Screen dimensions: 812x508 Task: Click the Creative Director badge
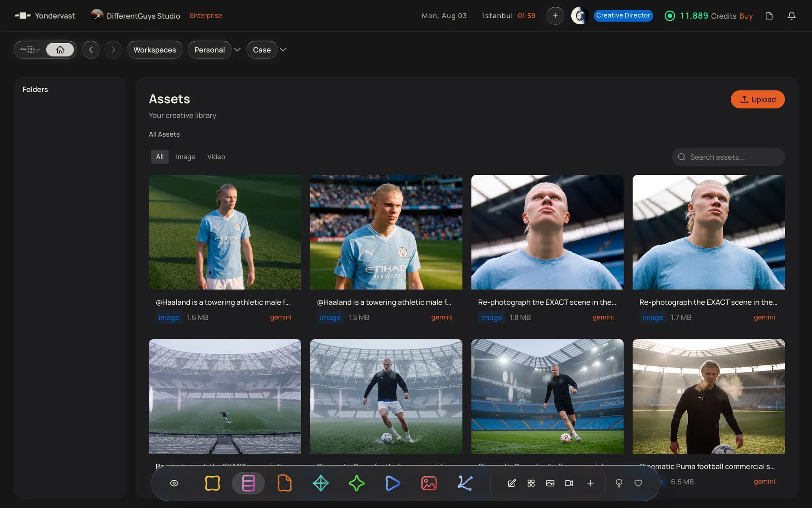(x=623, y=15)
